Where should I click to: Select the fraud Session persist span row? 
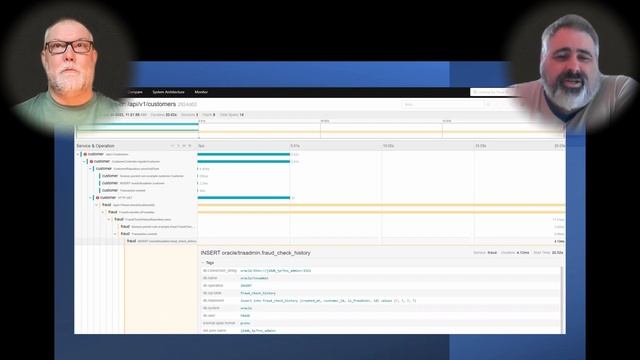pyautogui.click(x=158, y=227)
